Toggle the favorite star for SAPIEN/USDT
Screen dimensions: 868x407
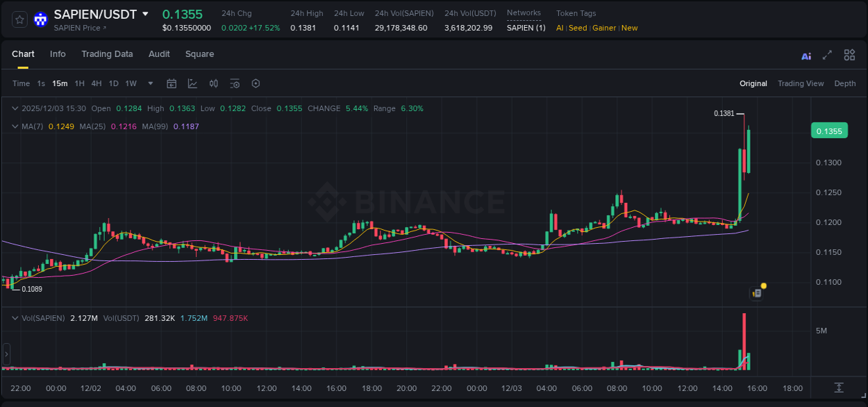click(x=19, y=19)
